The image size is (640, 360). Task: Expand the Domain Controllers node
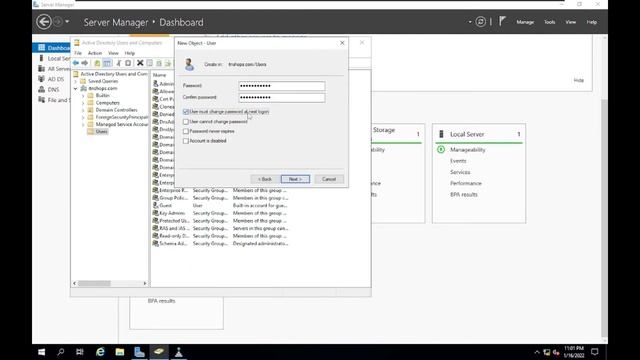[83, 110]
